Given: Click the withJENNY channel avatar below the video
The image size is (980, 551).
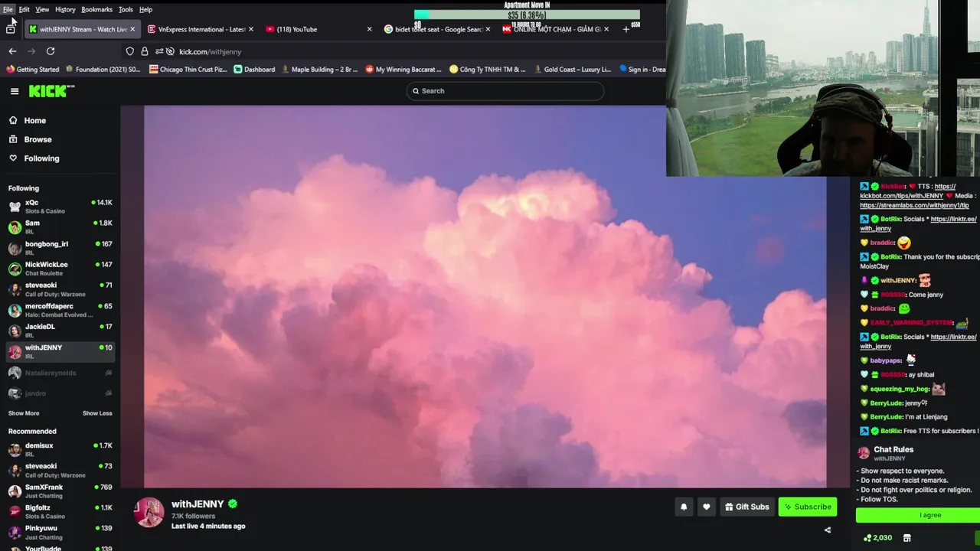Looking at the screenshot, I should pyautogui.click(x=149, y=513).
